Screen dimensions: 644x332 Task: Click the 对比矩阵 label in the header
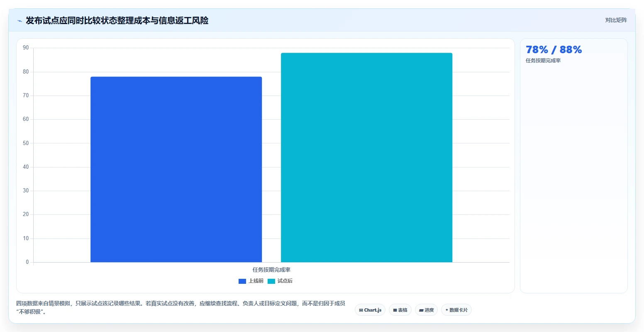[616, 20]
